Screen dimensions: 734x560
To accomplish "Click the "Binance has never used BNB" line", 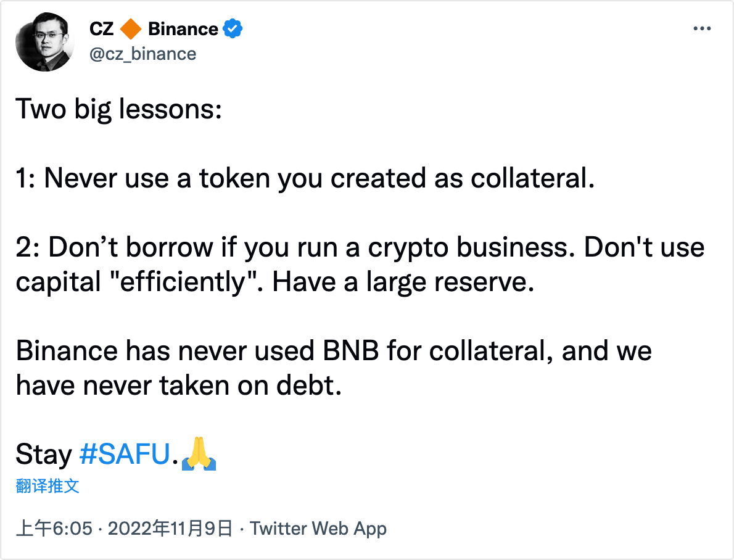I will 334,351.
